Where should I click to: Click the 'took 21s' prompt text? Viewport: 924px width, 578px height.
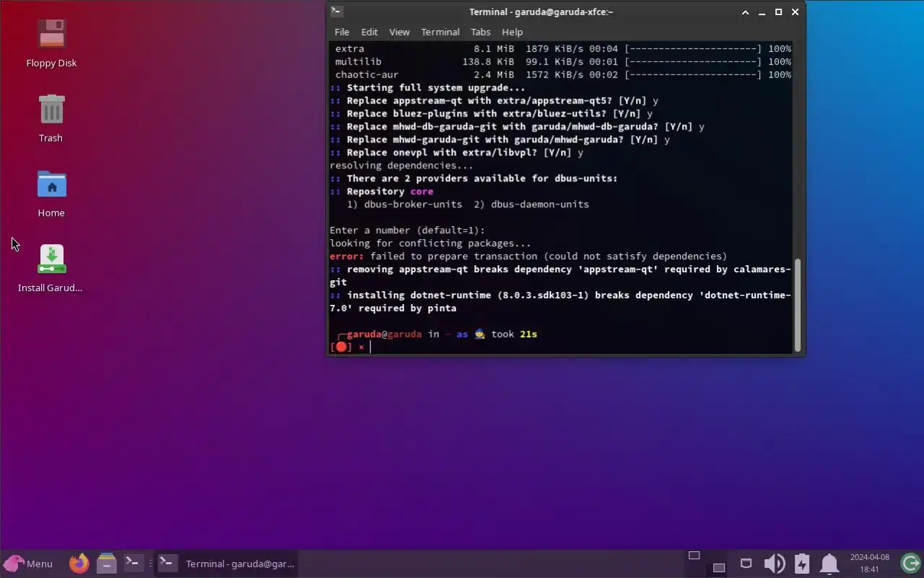click(514, 335)
